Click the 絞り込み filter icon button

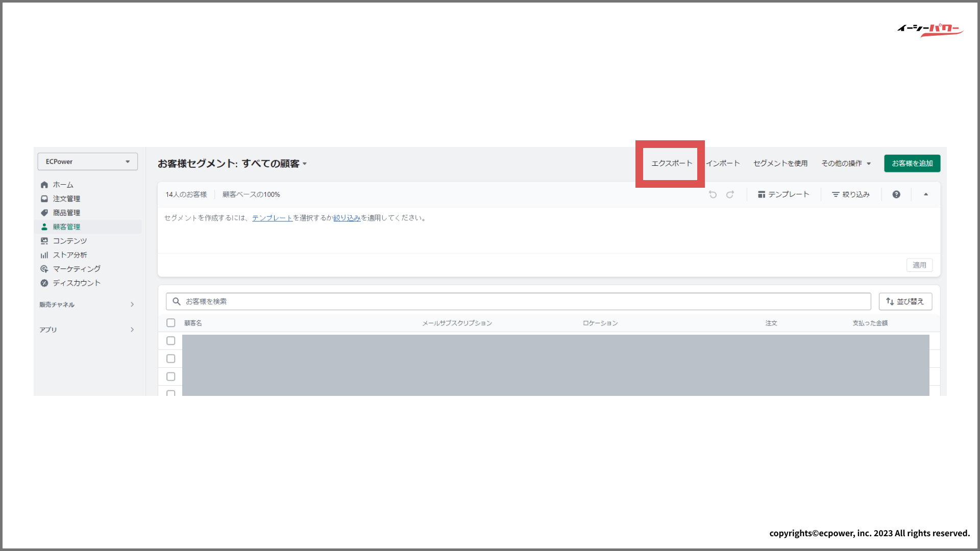(851, 194)
